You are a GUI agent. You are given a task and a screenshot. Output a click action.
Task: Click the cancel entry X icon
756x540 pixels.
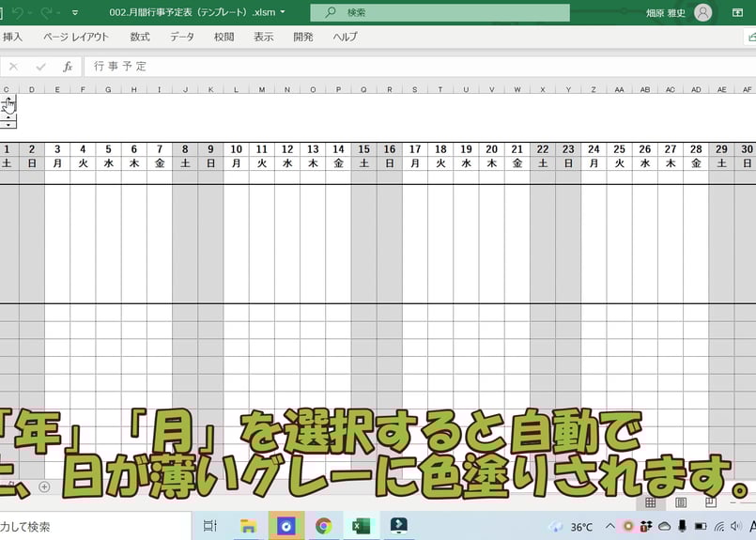point(13,67)
